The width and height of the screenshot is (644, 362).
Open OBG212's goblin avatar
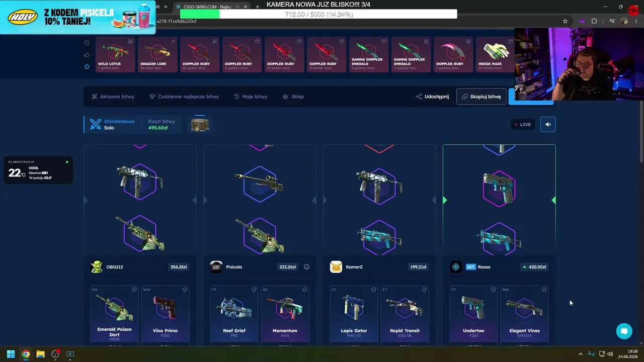[97, 267]
